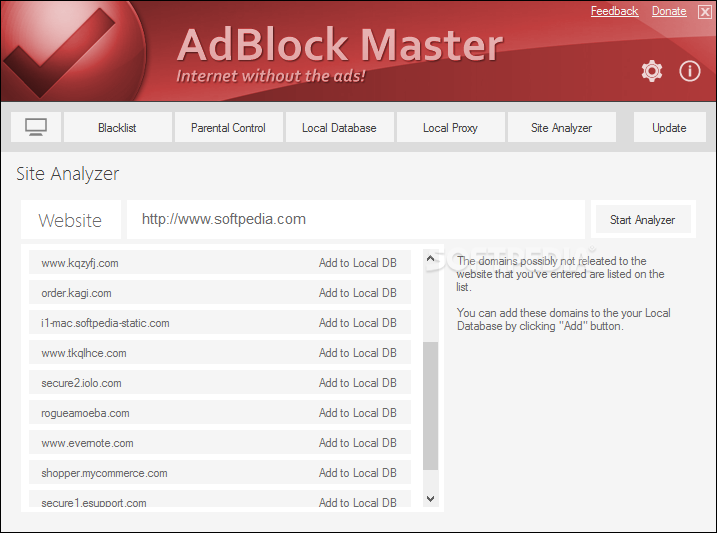Open the Local Database tab
This screenshot has width=717, height=533.
[340, 127]
